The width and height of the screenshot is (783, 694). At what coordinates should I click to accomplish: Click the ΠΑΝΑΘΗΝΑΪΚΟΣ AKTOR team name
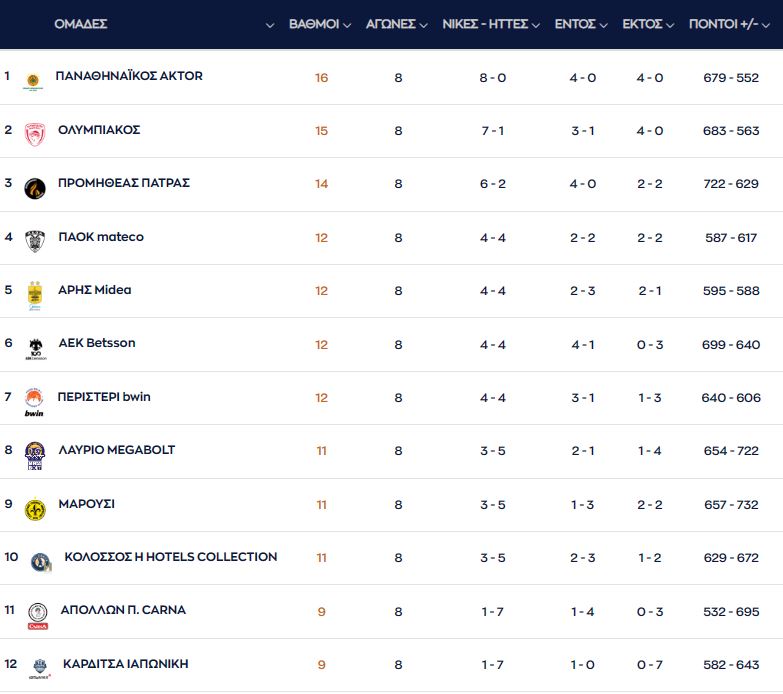[129, 76]
